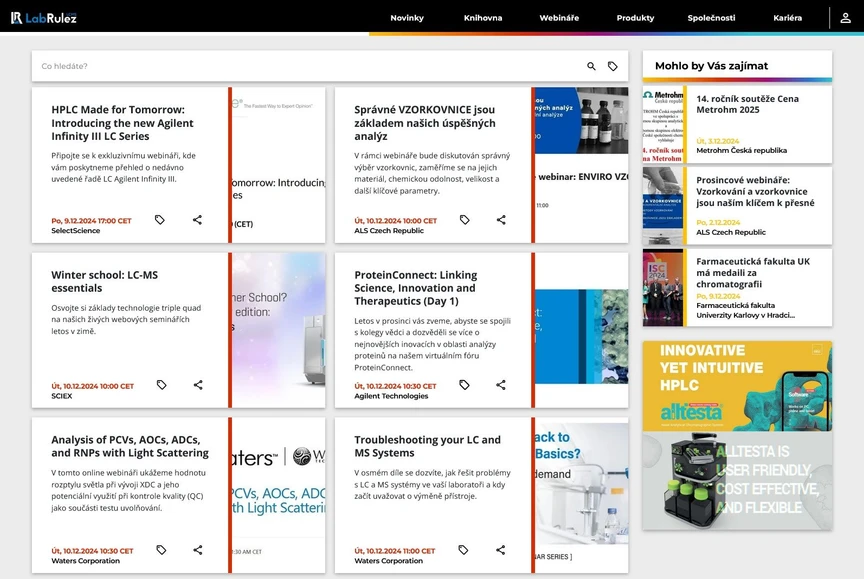Click the LabRulez logo
The height and width of the screenshot is (579, 864).
point(44,18)
